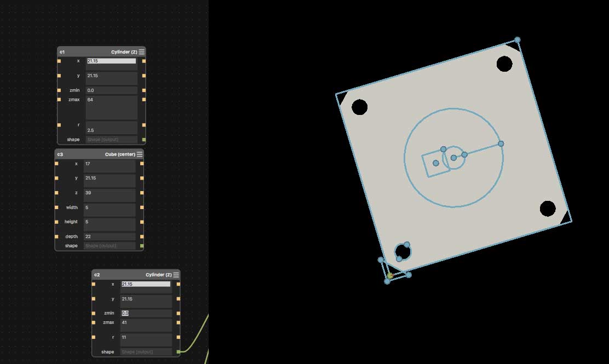Click the x field showing 17 in c3

[110, 166]
